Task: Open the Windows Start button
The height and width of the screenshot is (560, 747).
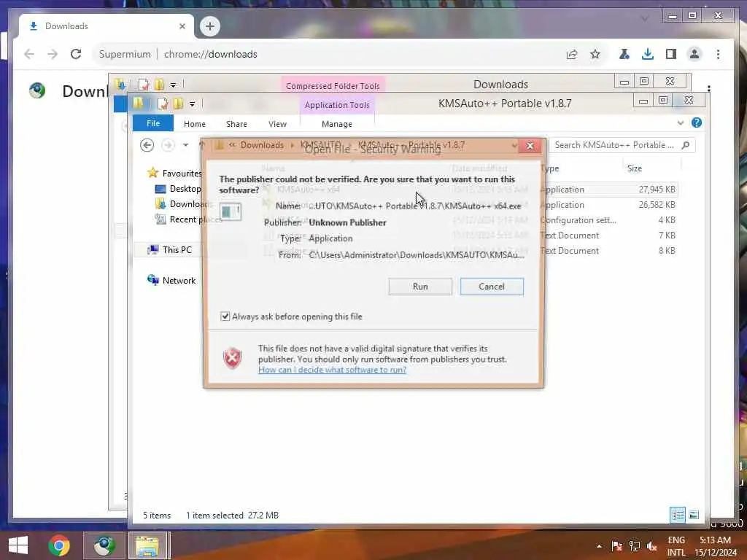Action: click(x=18, y=545)
